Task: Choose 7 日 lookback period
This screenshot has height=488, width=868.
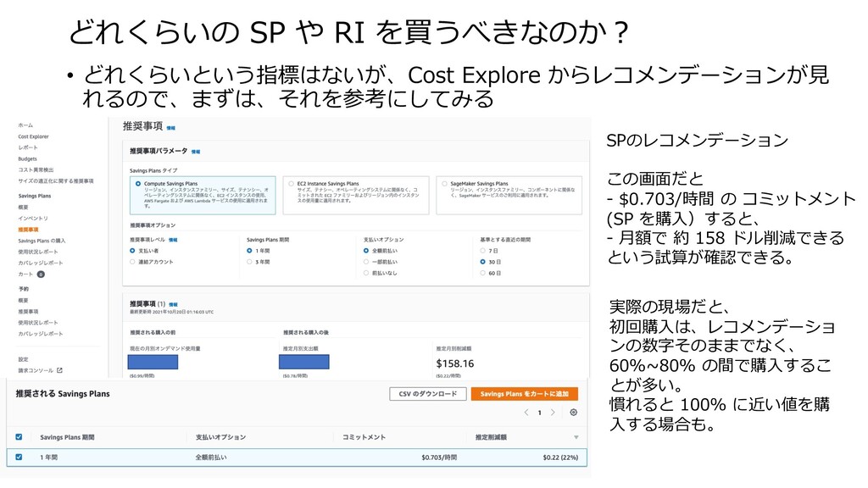Action: (482, 251)
